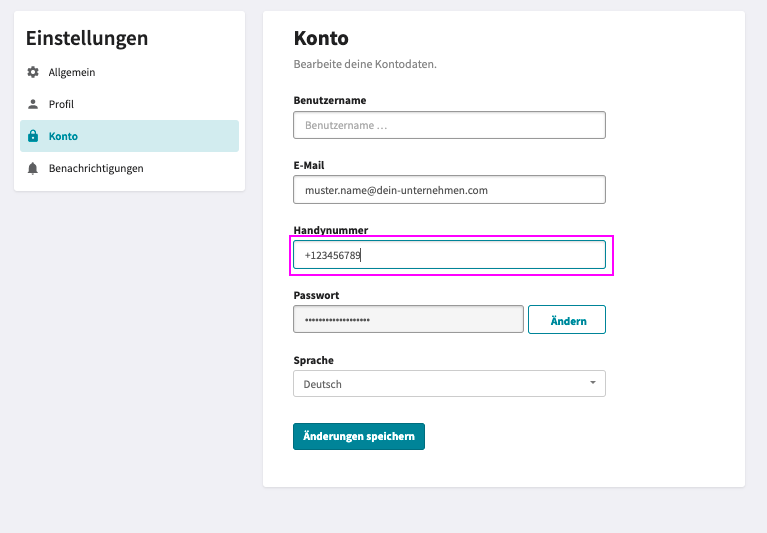Open the Sprache dropdown showing Deutsch
This screenshot has width=767, height=533.
point(449,384)
